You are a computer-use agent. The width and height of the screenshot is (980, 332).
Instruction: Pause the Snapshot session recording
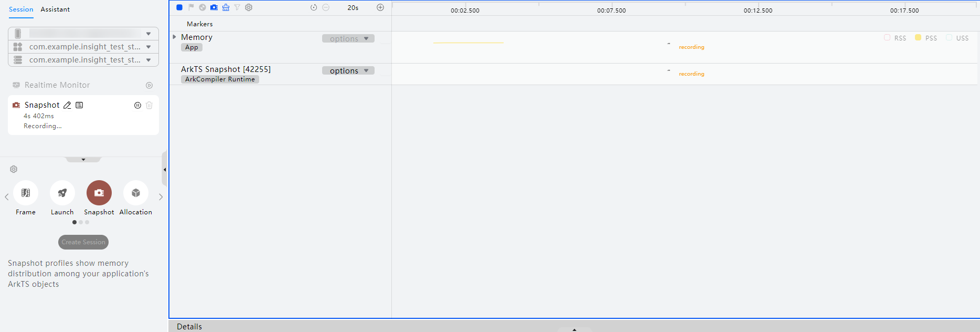(137, 105)
